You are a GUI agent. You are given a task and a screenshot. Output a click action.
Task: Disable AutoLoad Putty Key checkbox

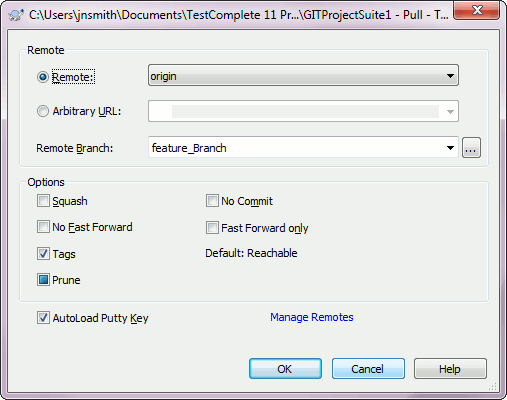[43, 318]
